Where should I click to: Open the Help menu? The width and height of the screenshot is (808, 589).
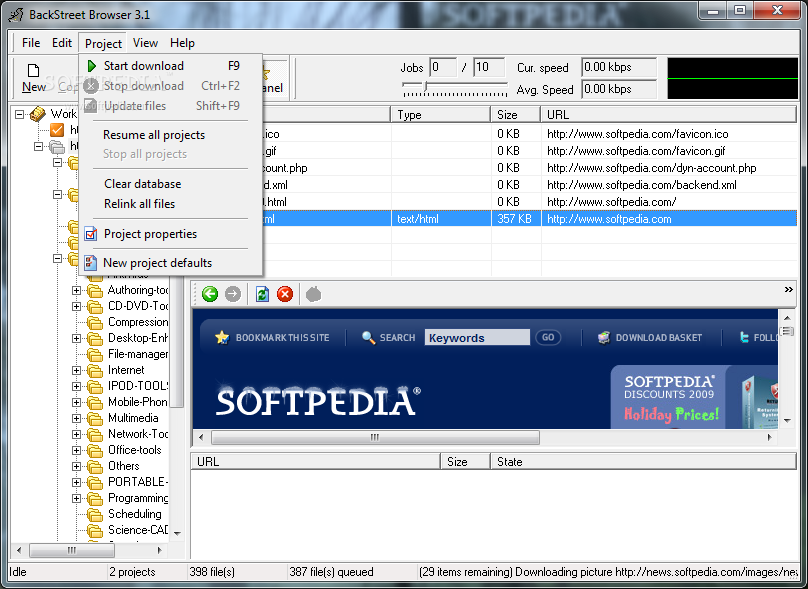click(182, 43)
